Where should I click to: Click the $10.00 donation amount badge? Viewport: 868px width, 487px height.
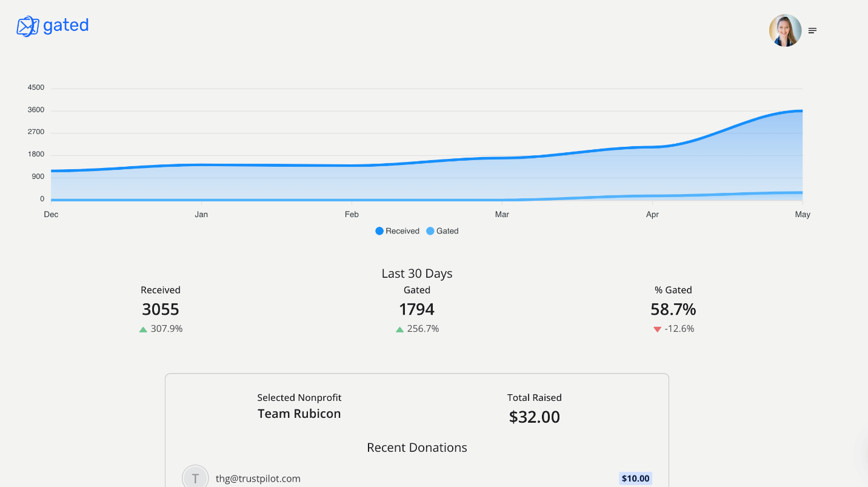click(x=635, y=478)
